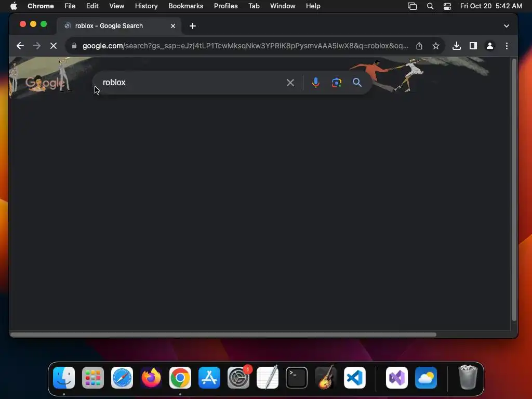Open Stage Manager from the menu bar
This screenshot has height=399, width=532.
tap(412, 6)
